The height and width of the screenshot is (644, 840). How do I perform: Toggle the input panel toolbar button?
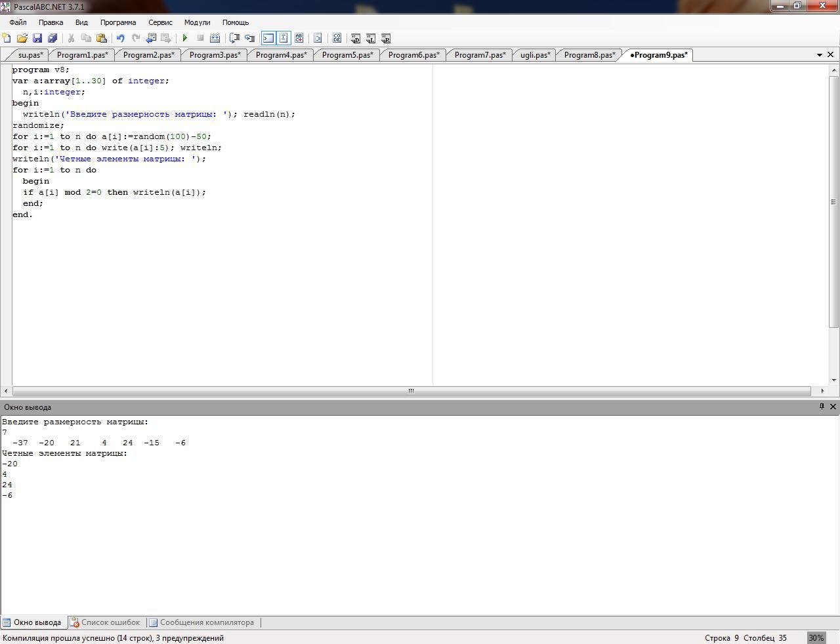(283, 39)
